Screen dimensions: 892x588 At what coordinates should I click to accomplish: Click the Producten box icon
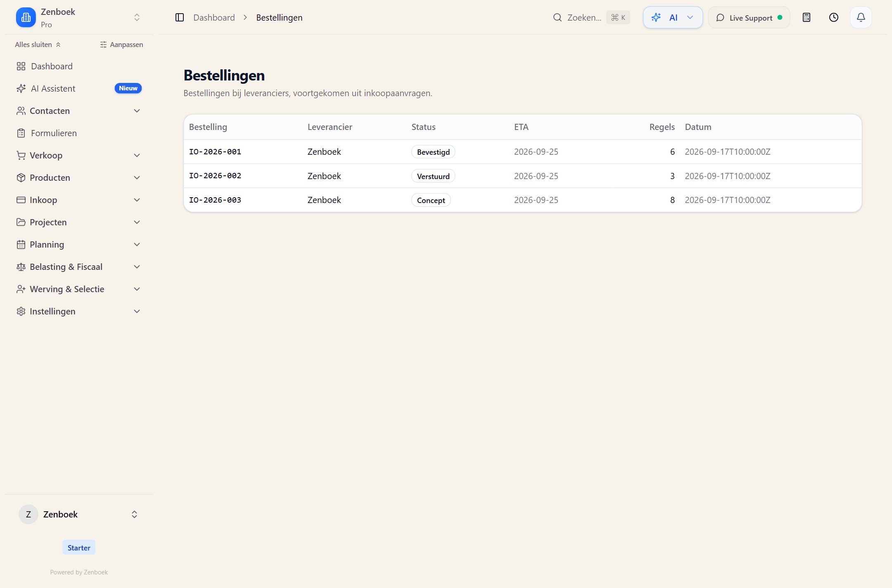(x=21, y=177)
